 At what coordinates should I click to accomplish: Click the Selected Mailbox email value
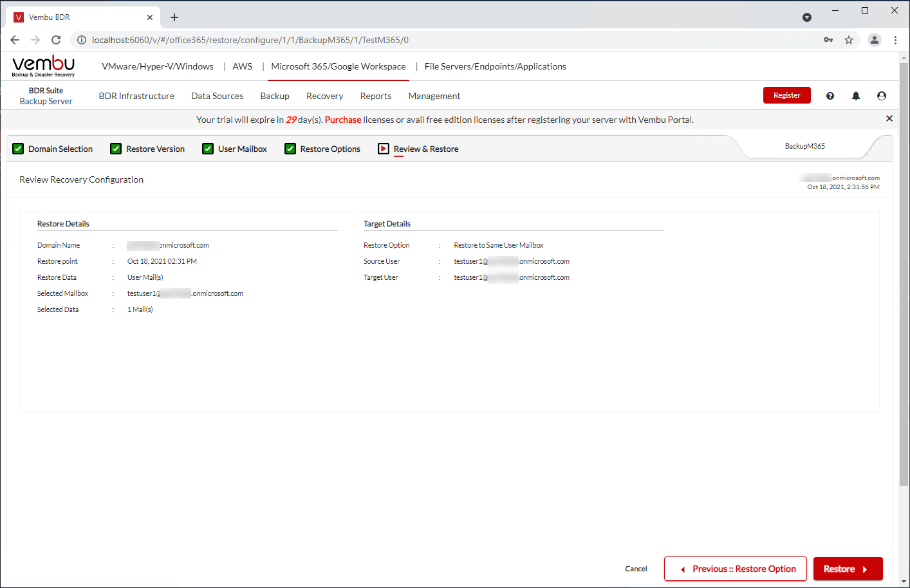click(x=185, y=293)
